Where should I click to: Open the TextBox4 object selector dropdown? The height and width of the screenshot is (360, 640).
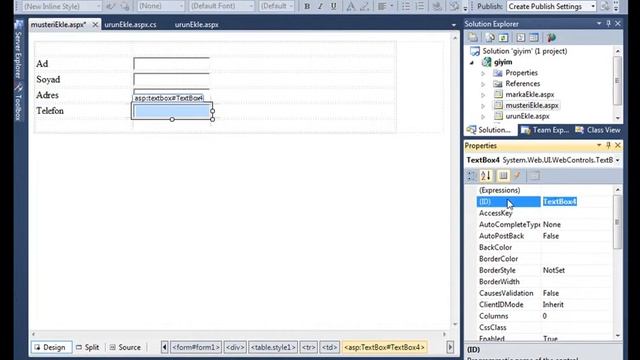point(618,160)
